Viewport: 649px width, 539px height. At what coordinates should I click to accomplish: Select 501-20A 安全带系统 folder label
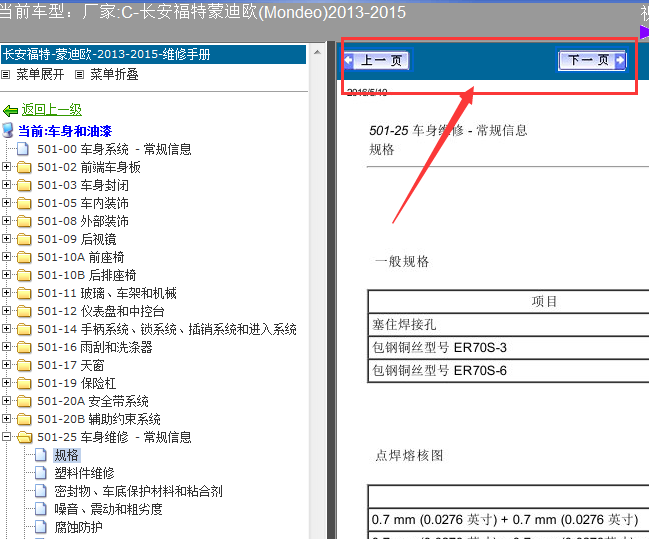93,401
